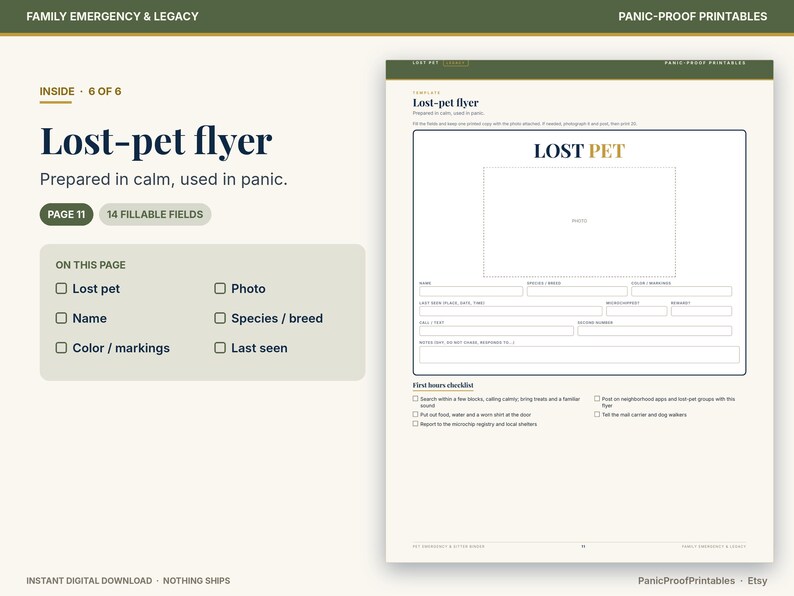
Task: Tick the Name checkbox
Action: [x=61, y=318]
